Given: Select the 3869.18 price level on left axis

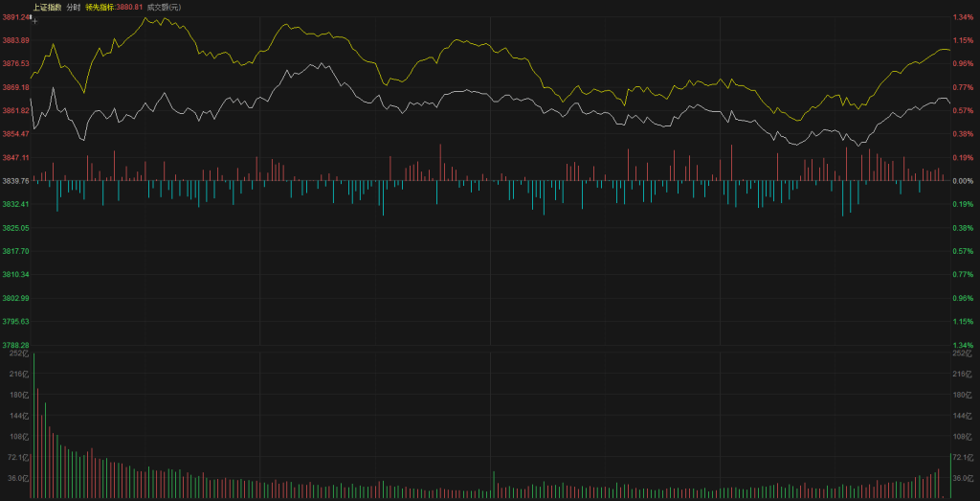Looking at the screenshot, I should 15,87.
